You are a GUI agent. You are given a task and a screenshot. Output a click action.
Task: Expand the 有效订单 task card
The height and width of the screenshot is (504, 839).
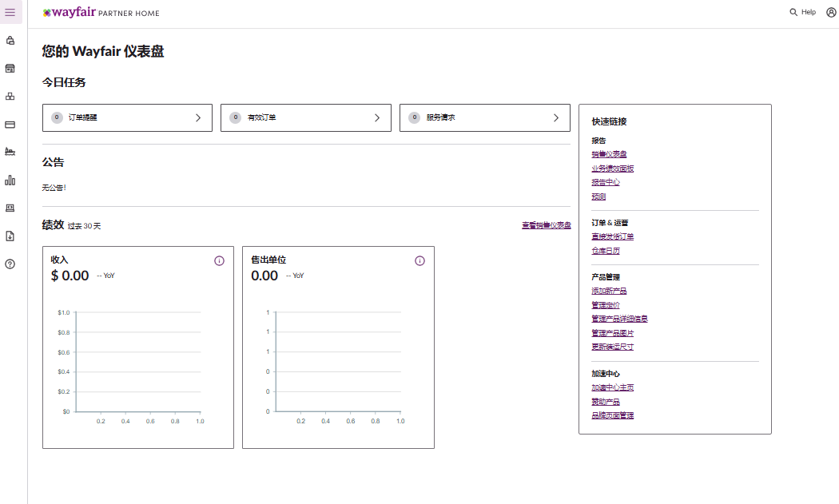pos(305,117)
